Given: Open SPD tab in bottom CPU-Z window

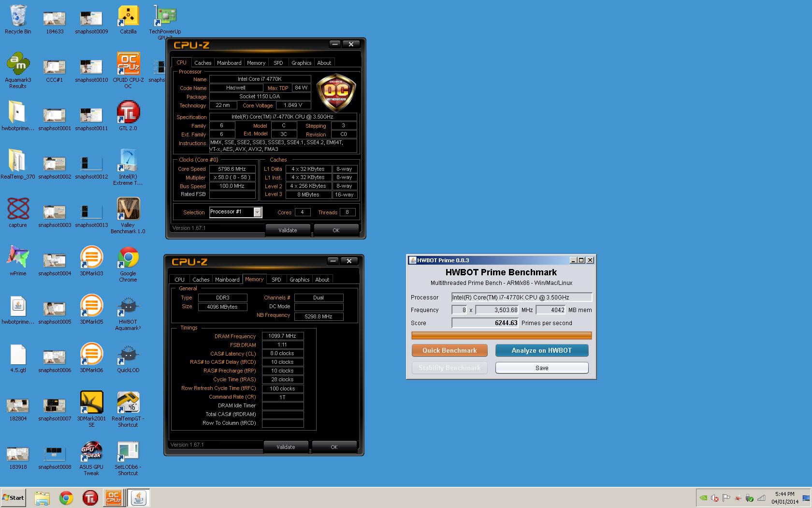Looking at the screenshot, I should [x=276, y=280].
